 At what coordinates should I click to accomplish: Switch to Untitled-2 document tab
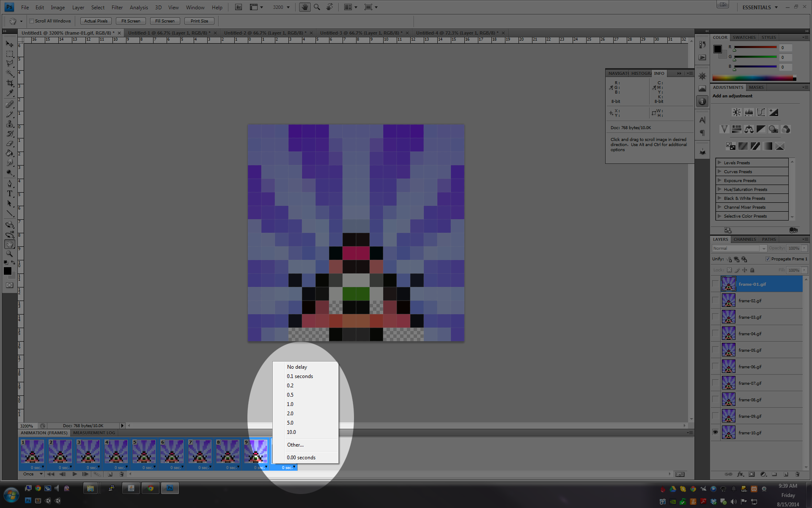click(x=266, y=33)
